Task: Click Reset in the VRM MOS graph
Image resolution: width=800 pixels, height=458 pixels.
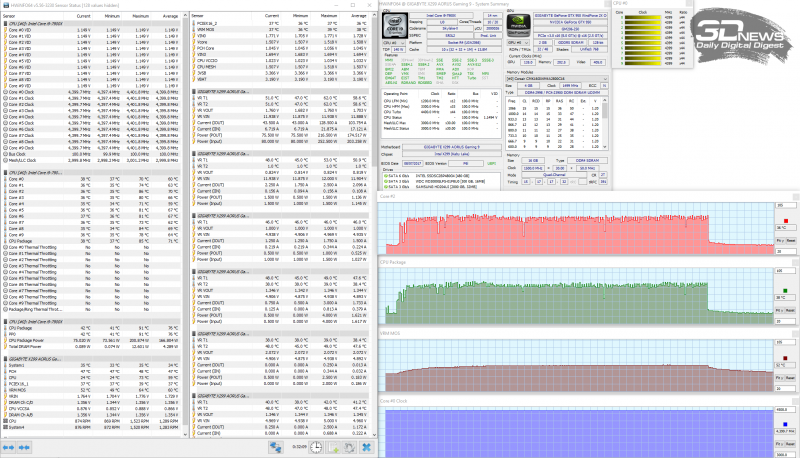Action: pyautogui.click(x=791, y=378)
